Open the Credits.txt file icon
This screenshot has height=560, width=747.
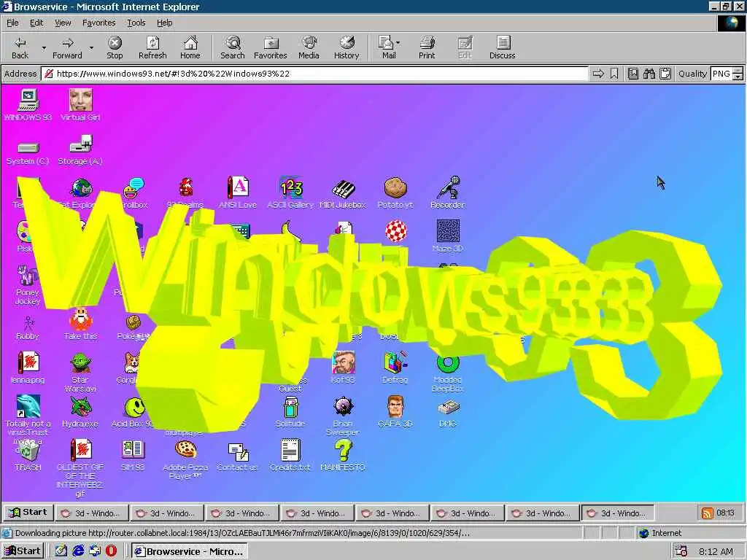pos(290,455)
